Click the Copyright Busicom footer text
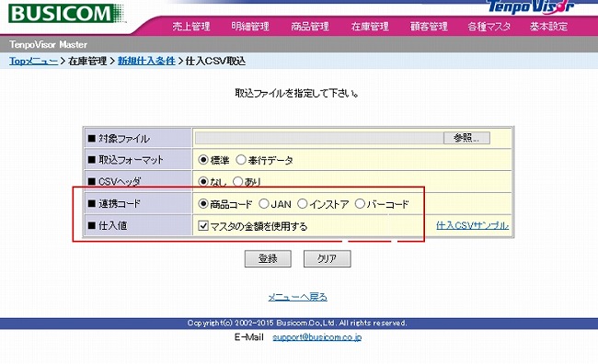 point(297,323)
